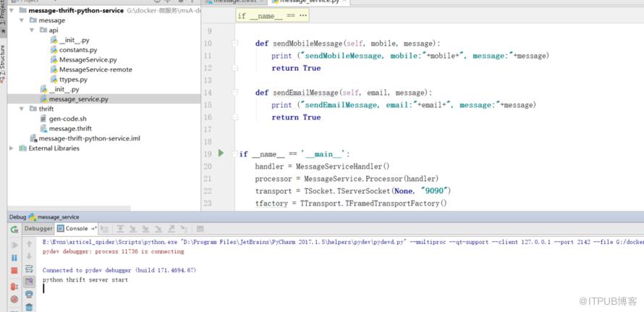Click Step Over in debugger toolbar

pos(120,229)
